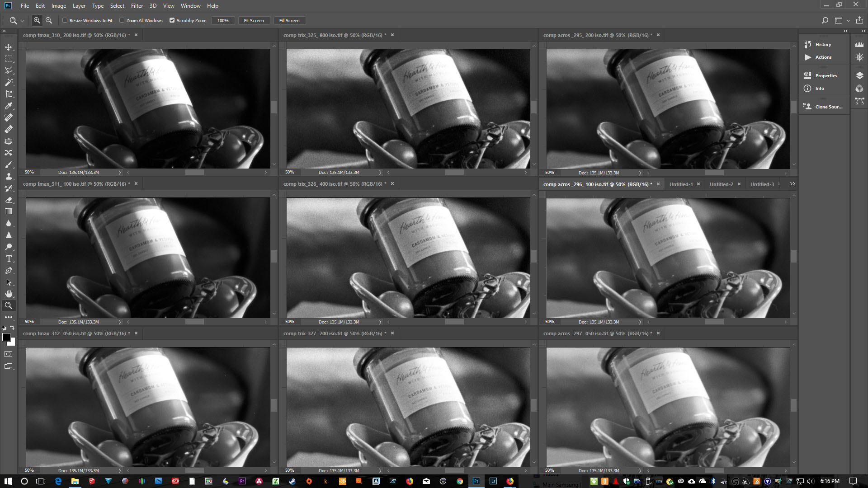Image resolution: width=868 pixels, height=488 pixels.
Task: Check the Zoom All Windows option
Action: coord(122,20)
